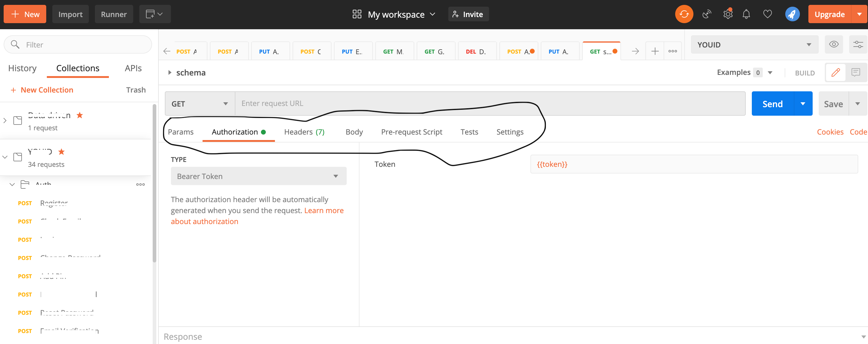Click the Capture requests satellite icon
Image resolution: width=868 pixels, height=344 pixels.
pos(707,14)
